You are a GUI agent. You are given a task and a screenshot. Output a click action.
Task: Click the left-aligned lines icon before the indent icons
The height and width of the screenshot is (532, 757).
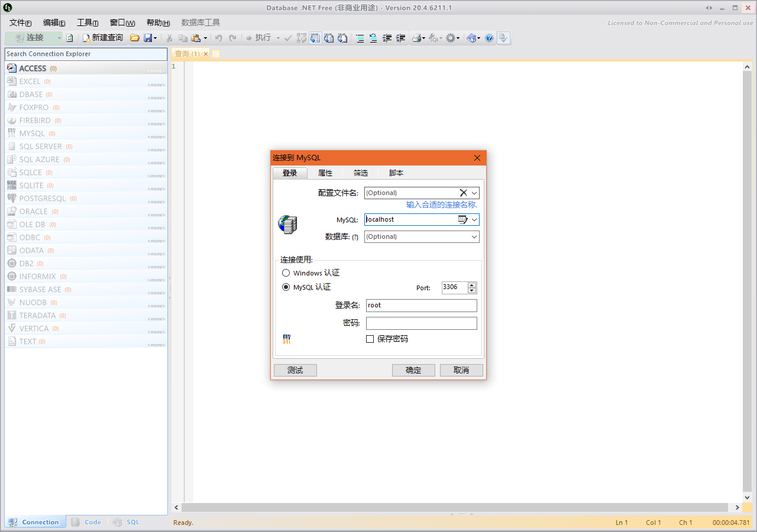tap(360, 38)
